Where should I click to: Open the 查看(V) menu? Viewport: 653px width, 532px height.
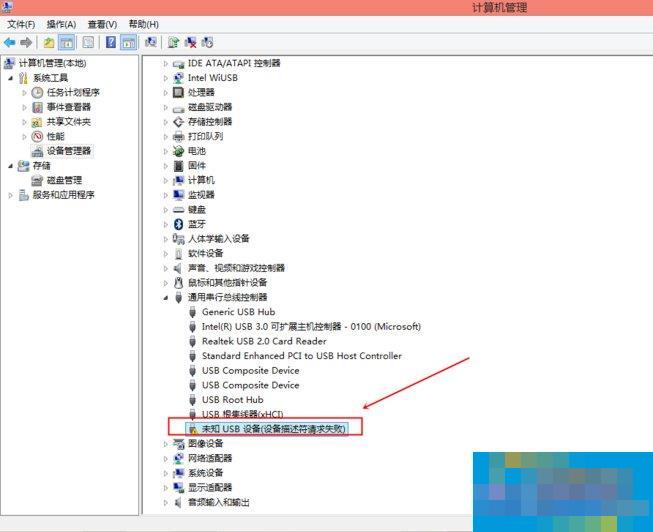click(x=102, y=25)
